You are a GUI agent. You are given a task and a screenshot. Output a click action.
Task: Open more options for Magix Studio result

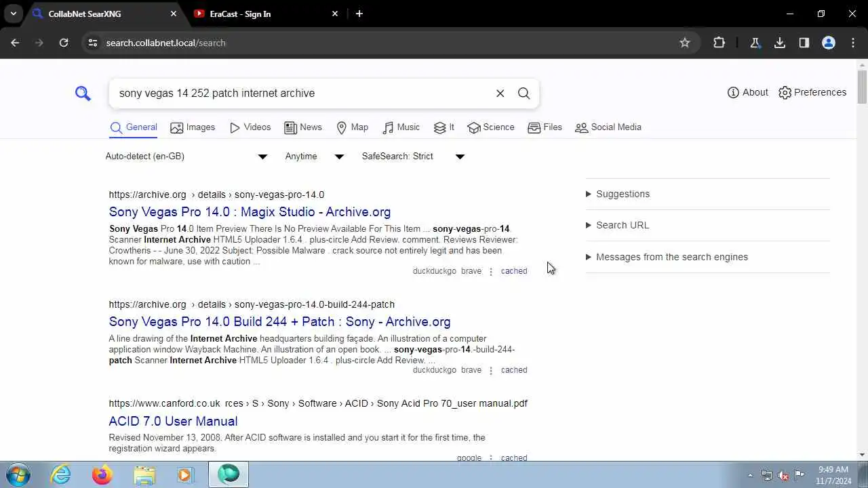tap(491, 272)
